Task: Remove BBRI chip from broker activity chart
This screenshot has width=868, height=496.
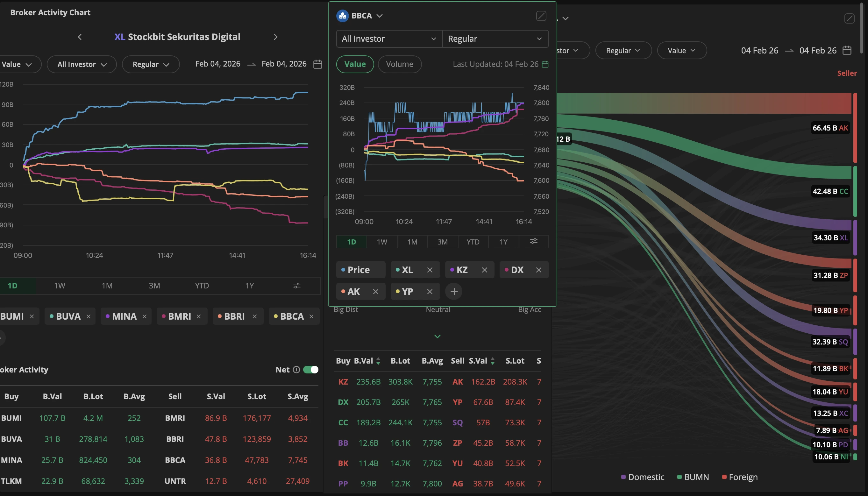Action: (x=254, y=316)
